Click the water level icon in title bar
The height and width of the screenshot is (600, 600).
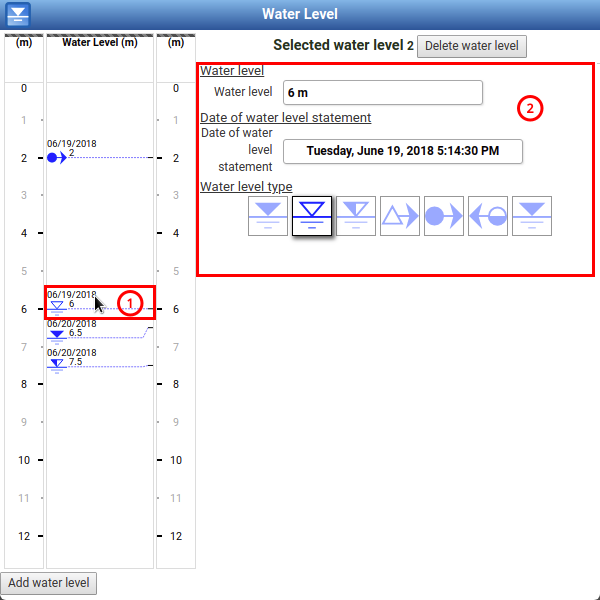[x=18, y=14]
